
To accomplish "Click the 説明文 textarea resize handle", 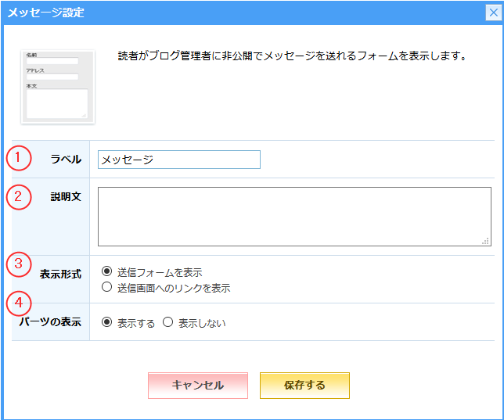I will [485, 241].
